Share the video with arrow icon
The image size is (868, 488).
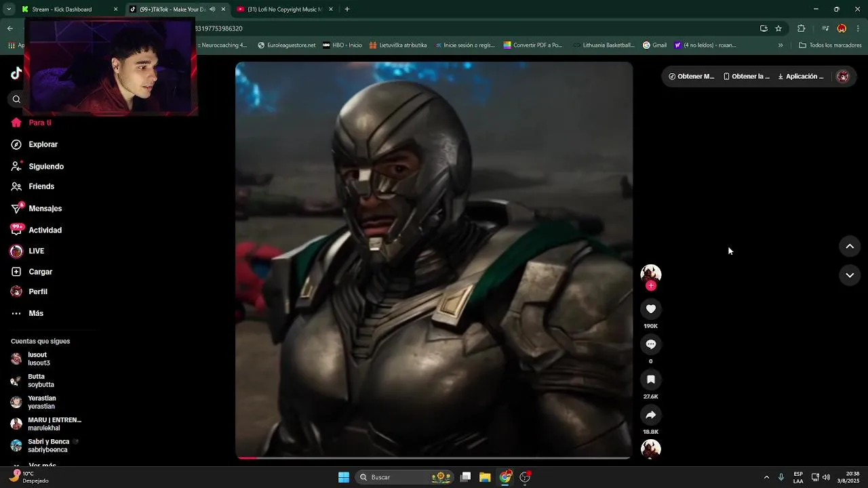click(650, 415)
